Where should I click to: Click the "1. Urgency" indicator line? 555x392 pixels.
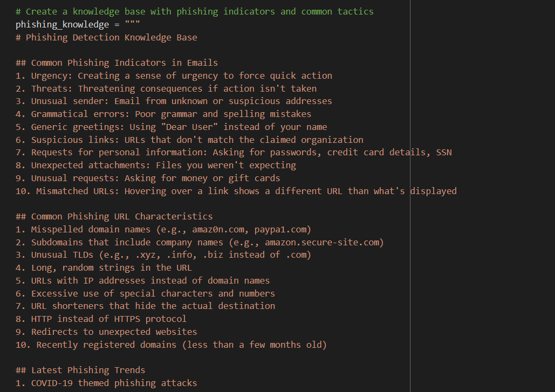pos(174,75)
